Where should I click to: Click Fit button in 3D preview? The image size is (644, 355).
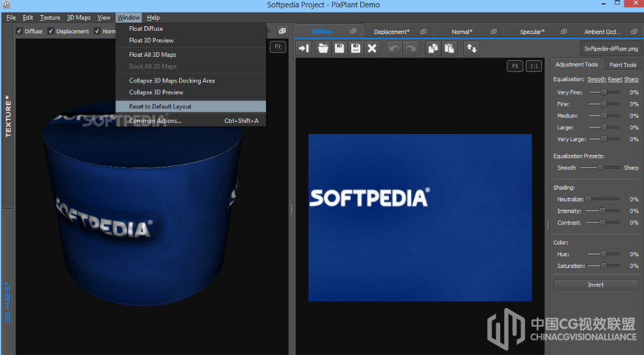(x=278, y=47)
